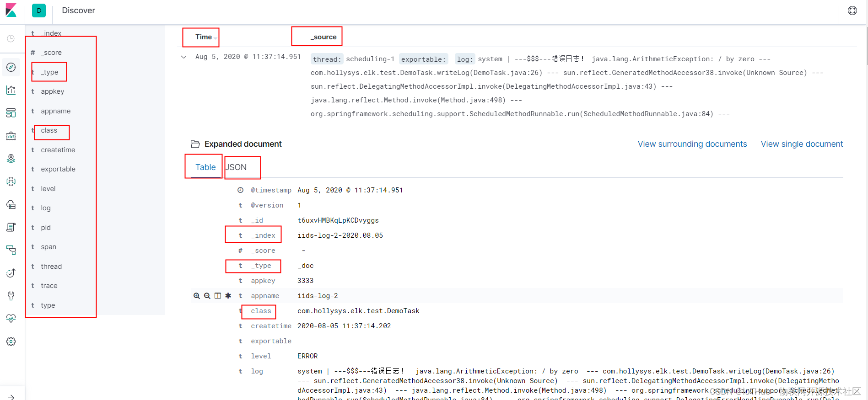Select appname field in field list

coord(56,111)
